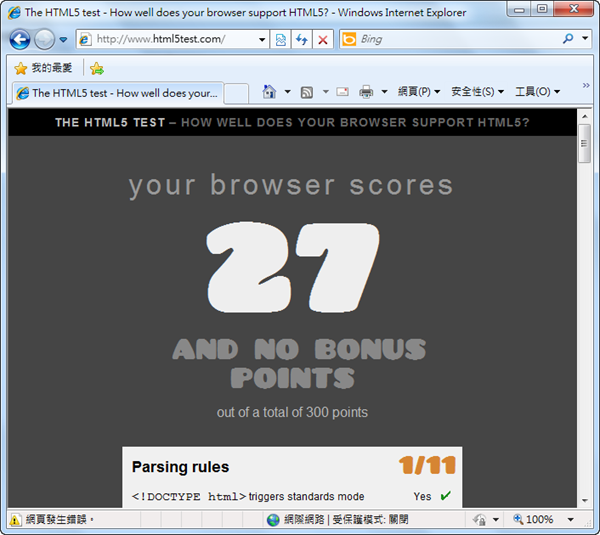Click the Parsing rules heading
Viewport: 600px width, 535px height.
(180, 467)
